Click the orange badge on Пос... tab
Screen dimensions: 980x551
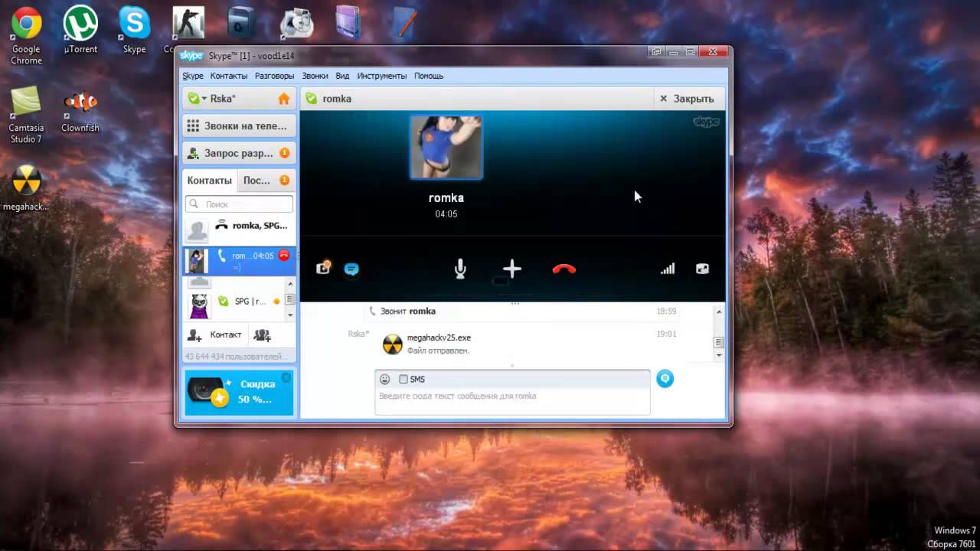coord(284,181)
